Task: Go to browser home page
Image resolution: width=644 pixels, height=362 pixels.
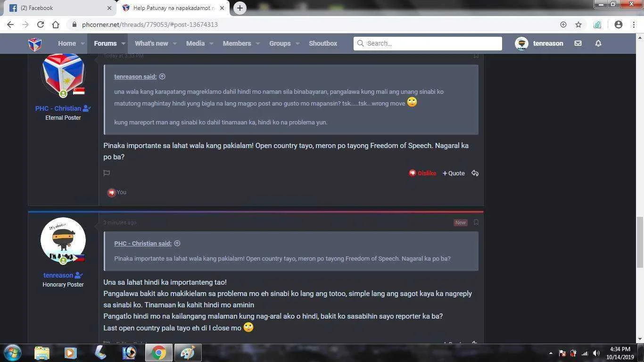Action: [56, 25]
